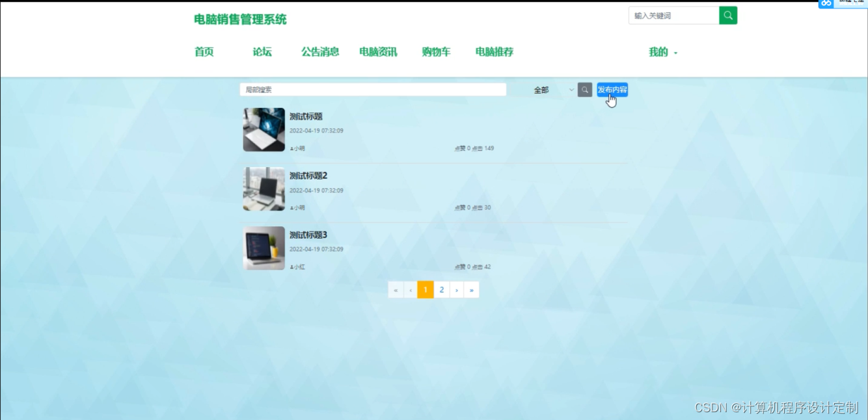The width and height of the screenshot is (868, 420).
Task: Click the 局部搜索 local search input field
Action: 373,89
